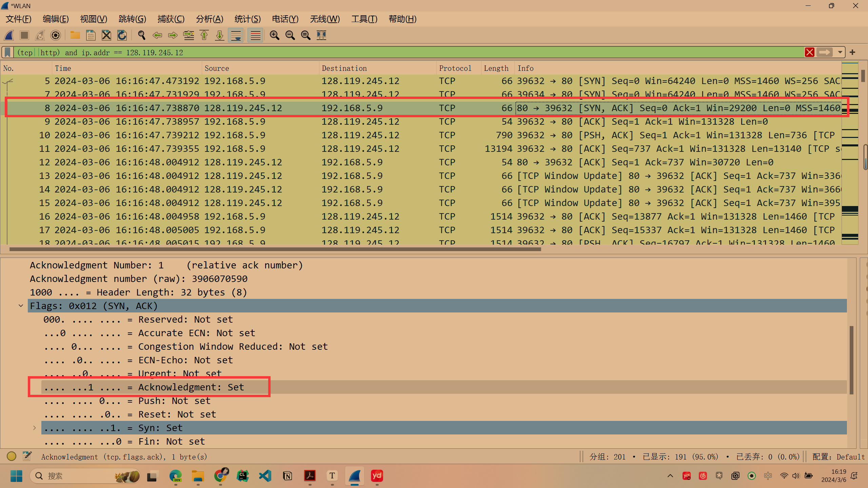Clear the current display filter
The width and height of the screenshot is (868, 488).
pos(810,52)
